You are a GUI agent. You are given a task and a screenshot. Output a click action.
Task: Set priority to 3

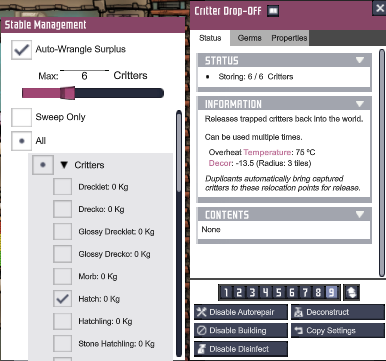[252, 293]
